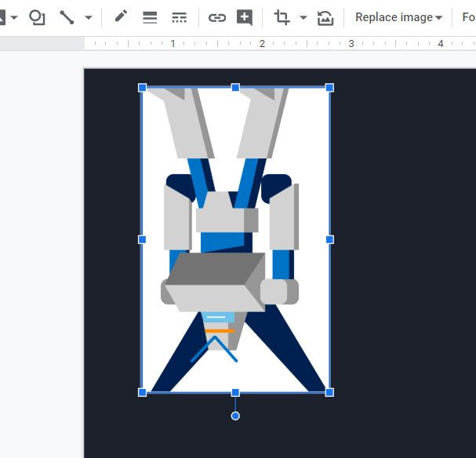Expand the crop mask shape dropdown arrow
This screenshot has width=476, height=458.
pyautogui.click(x=303, y=17)
